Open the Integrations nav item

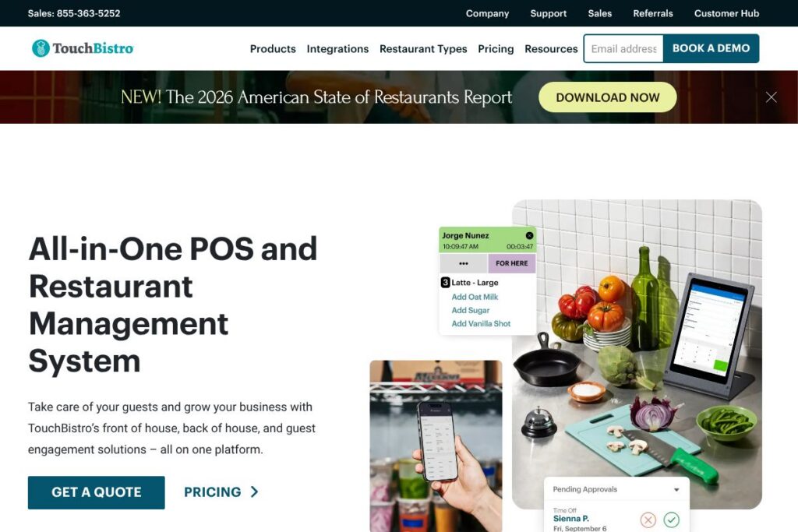coord(337,49)
